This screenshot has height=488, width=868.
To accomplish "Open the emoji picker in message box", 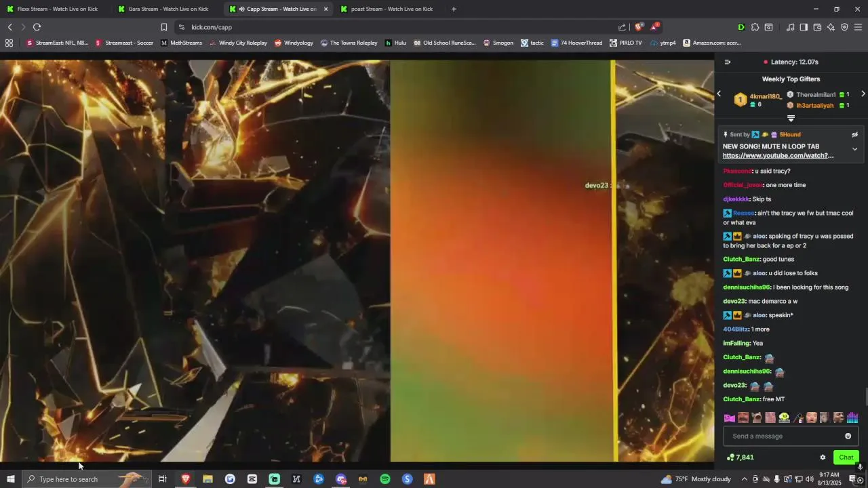I will (x=848, y=436).
